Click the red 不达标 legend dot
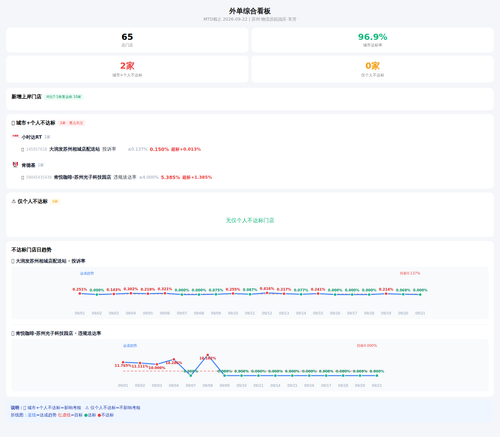Image resolution: width=500 pixels, height=437 pixels. click(x=99, y=415)
